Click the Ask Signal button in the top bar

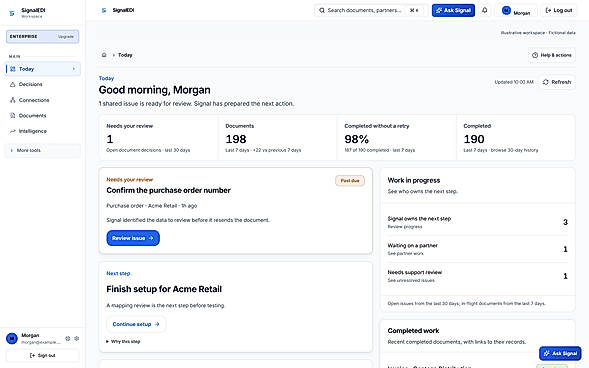click(453, 11)
